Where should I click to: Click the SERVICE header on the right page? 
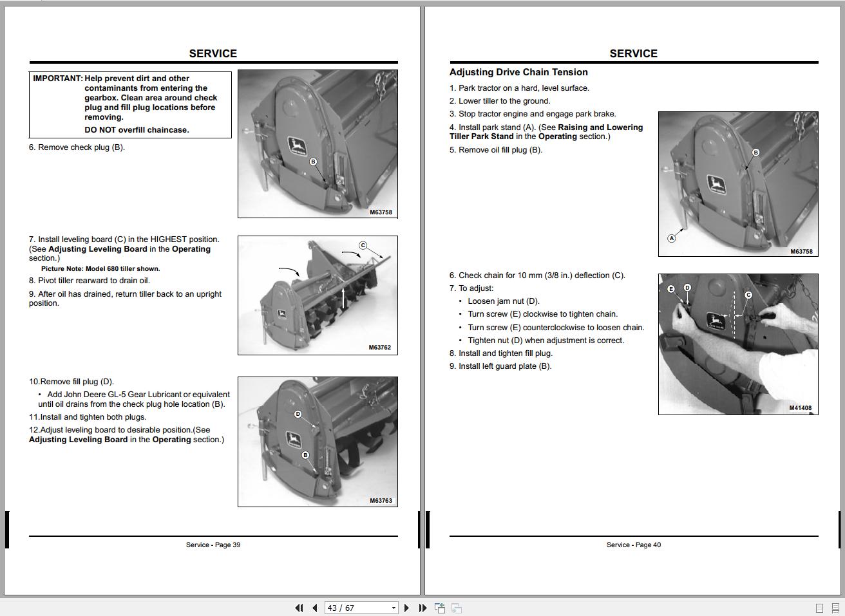tap(633, 53)
